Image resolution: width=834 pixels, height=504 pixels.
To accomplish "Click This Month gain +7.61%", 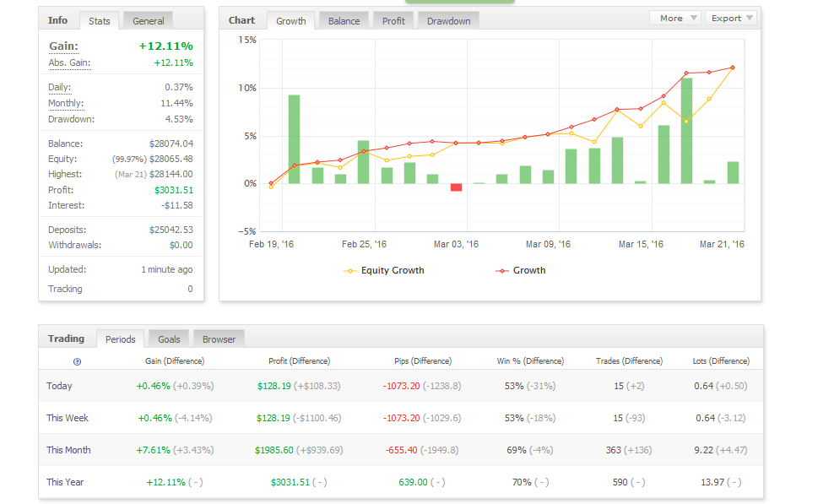I will pyautogui.click(x=153, y=450).
